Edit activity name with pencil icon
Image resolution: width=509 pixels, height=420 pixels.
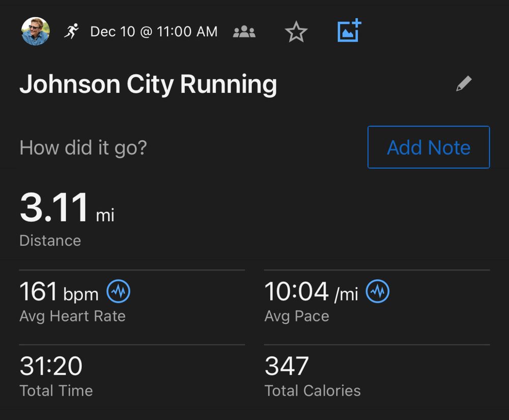click(464, 84)
